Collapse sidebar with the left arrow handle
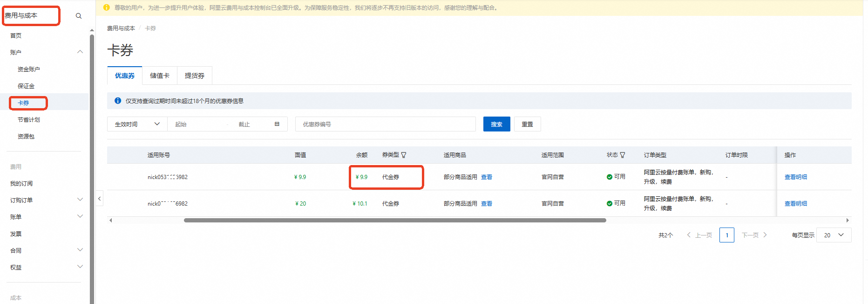 click(x=99, y=199)
